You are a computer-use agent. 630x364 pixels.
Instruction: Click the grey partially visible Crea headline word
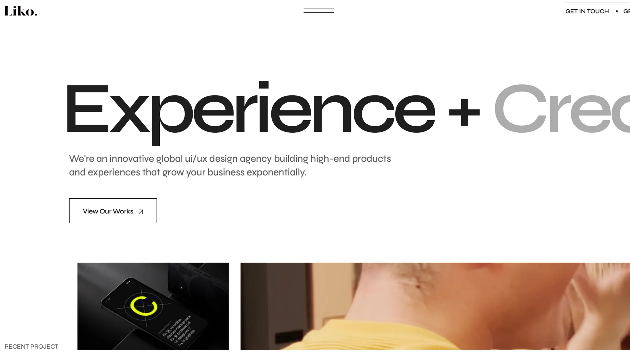coord(562,109)
